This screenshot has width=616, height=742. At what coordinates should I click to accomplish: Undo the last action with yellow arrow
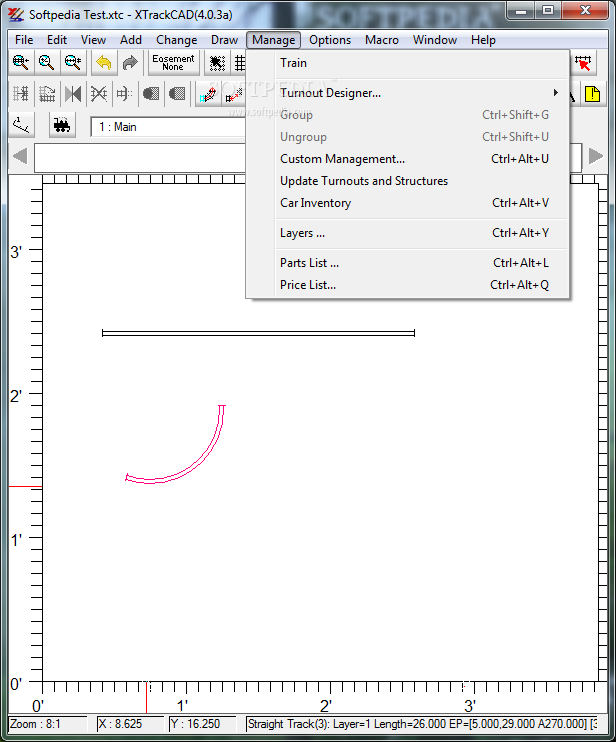tap(104, 62)
